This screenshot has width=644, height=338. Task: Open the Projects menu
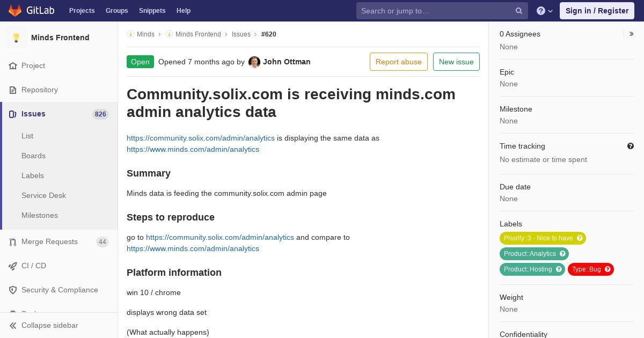[x=82, y=11]
